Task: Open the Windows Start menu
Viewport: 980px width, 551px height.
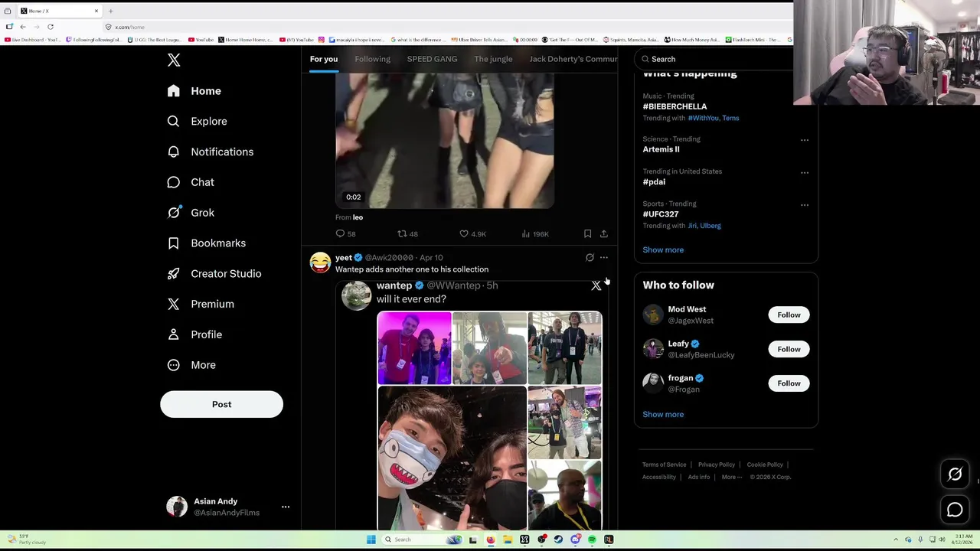Action: (371, 540)
